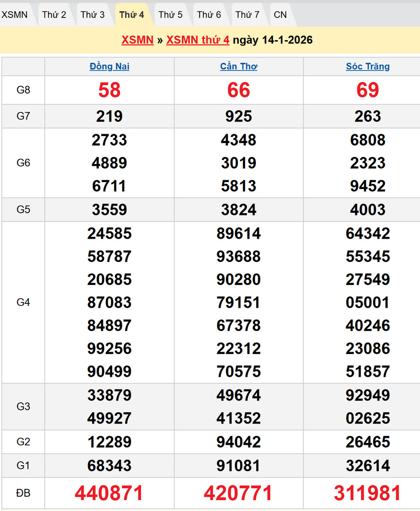Open the XSMN tab

[15, 15]
